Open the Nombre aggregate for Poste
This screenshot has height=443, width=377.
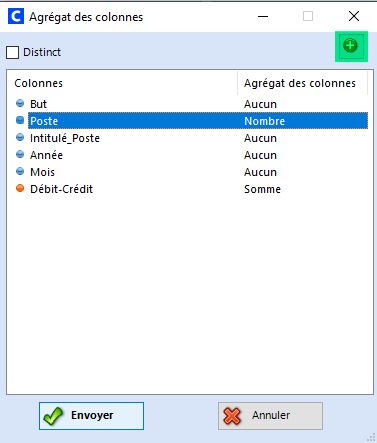[264, 121]
